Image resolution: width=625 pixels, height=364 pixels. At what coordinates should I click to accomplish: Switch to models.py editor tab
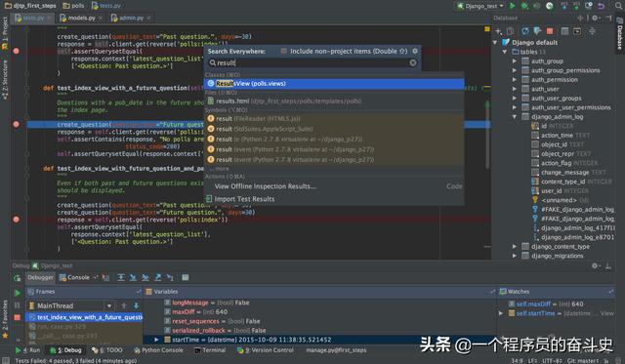[81, 18]
